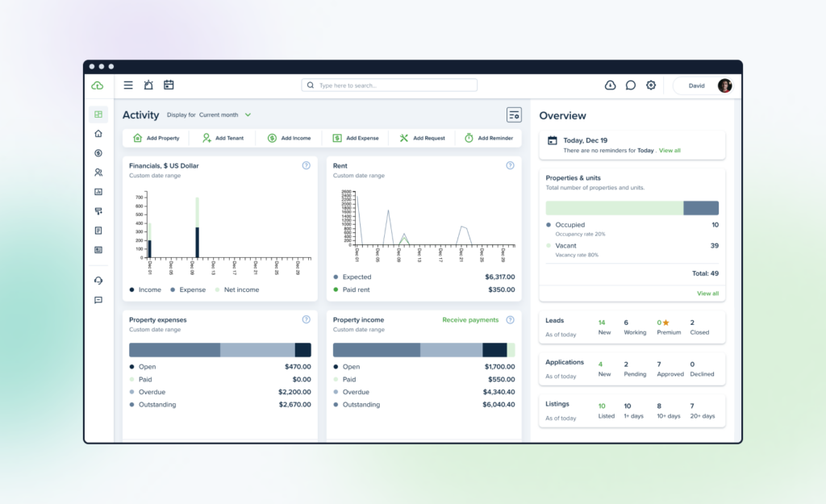
Task: Click the green cloud logo icon
Action: click(x=98, y=85)
